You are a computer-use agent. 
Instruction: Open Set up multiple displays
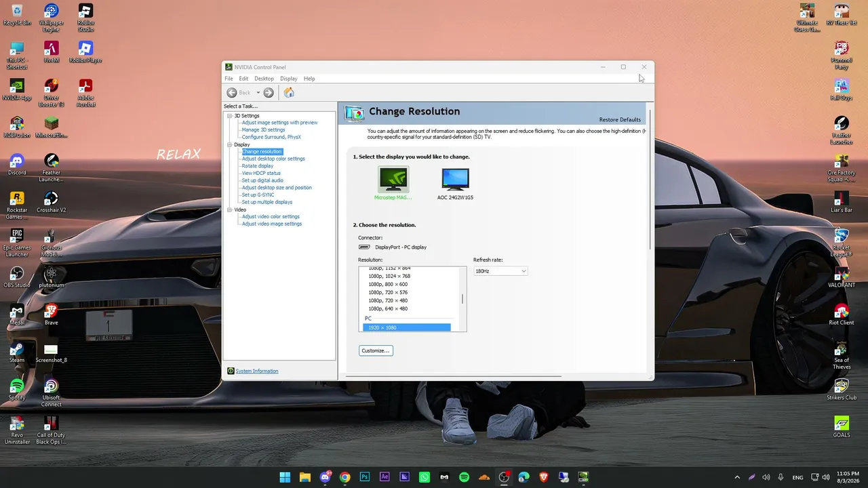[267, 202]
